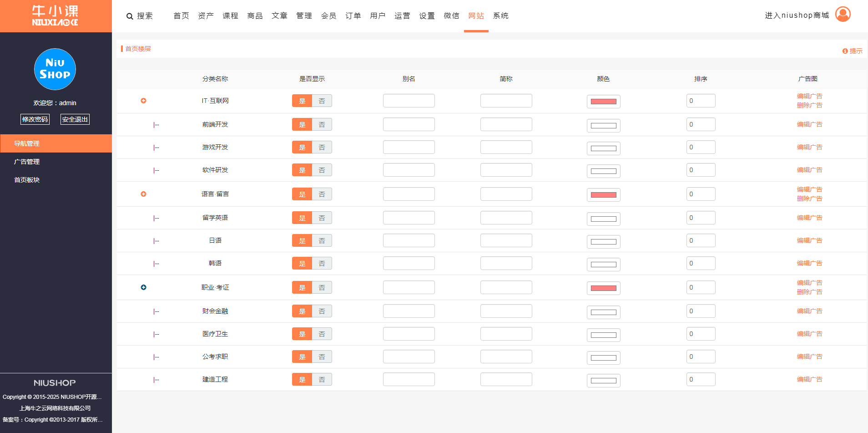The width and height of the screenshot is (868, 433).
Task: Open color swatch for 语言·留言 row
Action: [x=603, y=195]
